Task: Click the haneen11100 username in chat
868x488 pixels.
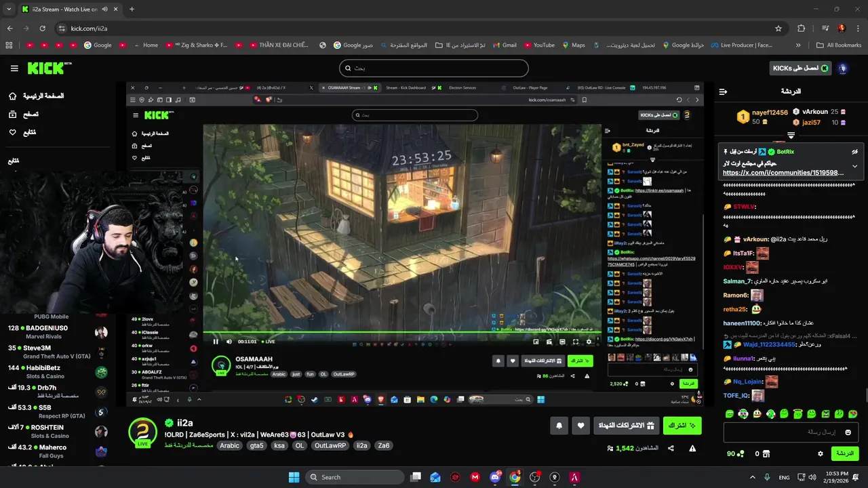Action: (742, 323)
